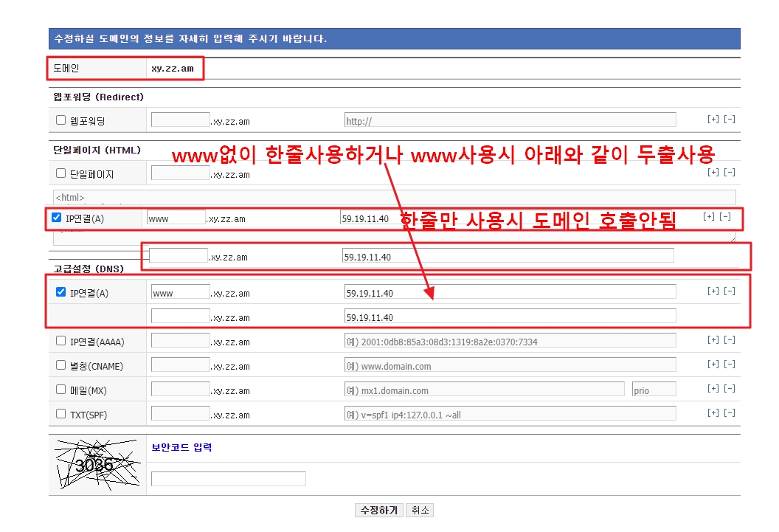Screen dimensions: 779x532
Task: Click the security code input field
Action: pos(228,478)
